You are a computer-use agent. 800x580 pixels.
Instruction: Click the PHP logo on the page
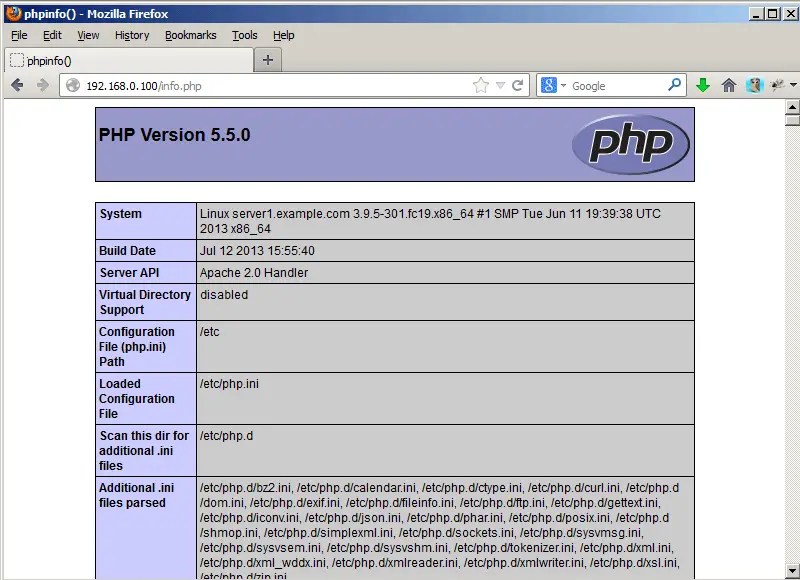(x=631, y=144)
